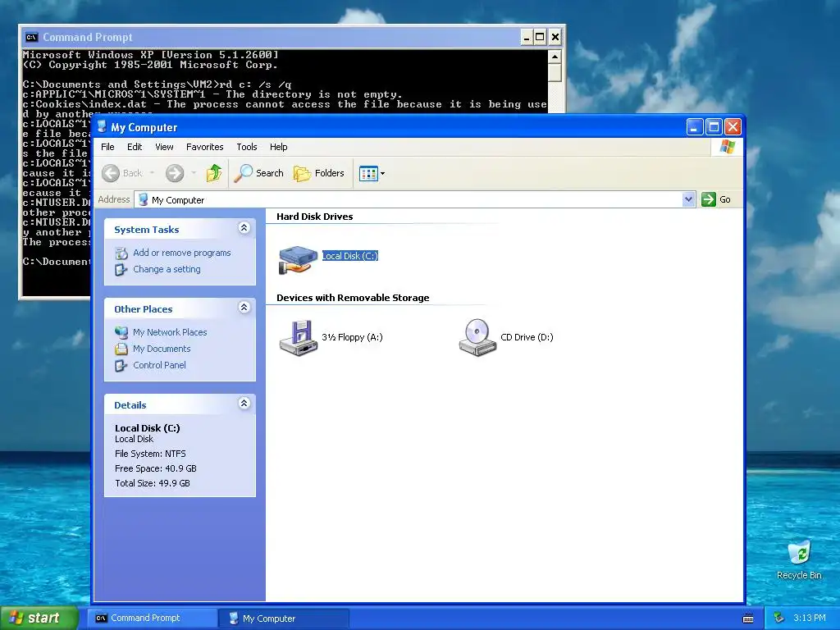Close the My Computer window
This screenshot has height=630, width=840.
733,127
